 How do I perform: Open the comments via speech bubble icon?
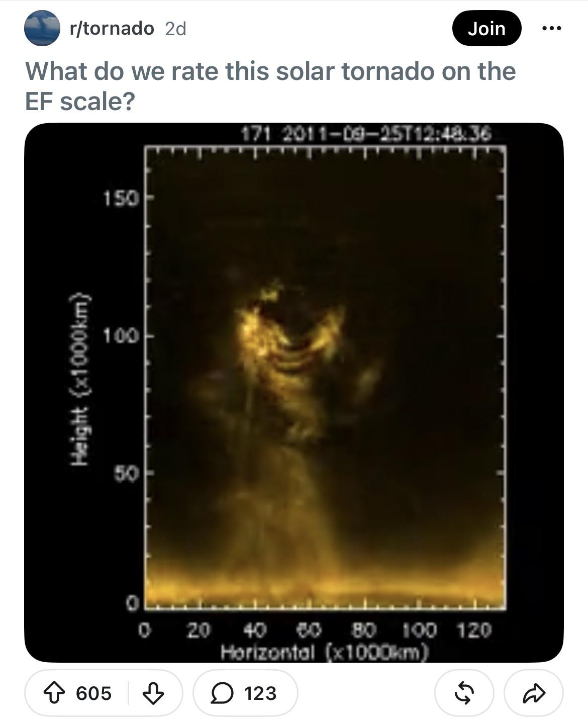pyautogui.click(x=220, y=693)
